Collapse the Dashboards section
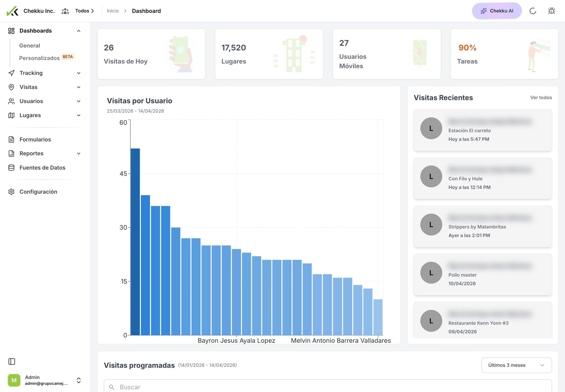565x392 pixels. coord(79,31)
